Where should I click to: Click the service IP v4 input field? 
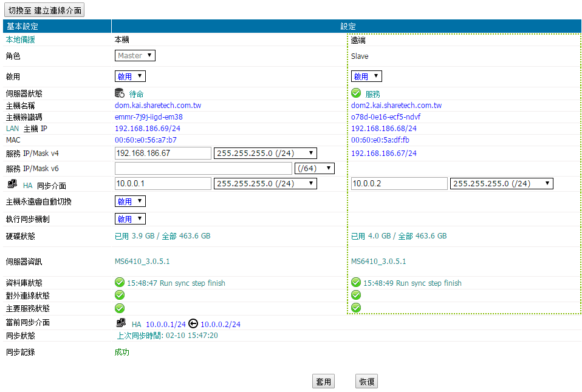click(x=163, y=153)
